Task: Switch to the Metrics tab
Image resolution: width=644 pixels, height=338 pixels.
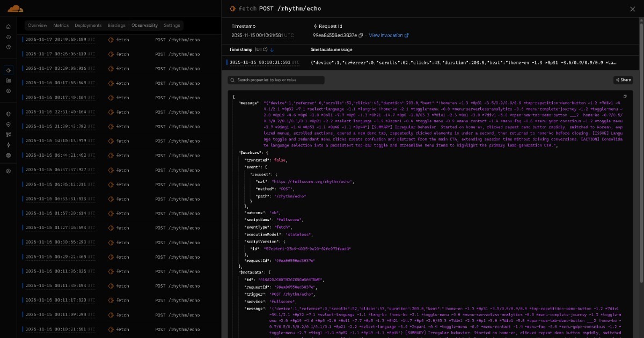Action: tap(61, 25)
